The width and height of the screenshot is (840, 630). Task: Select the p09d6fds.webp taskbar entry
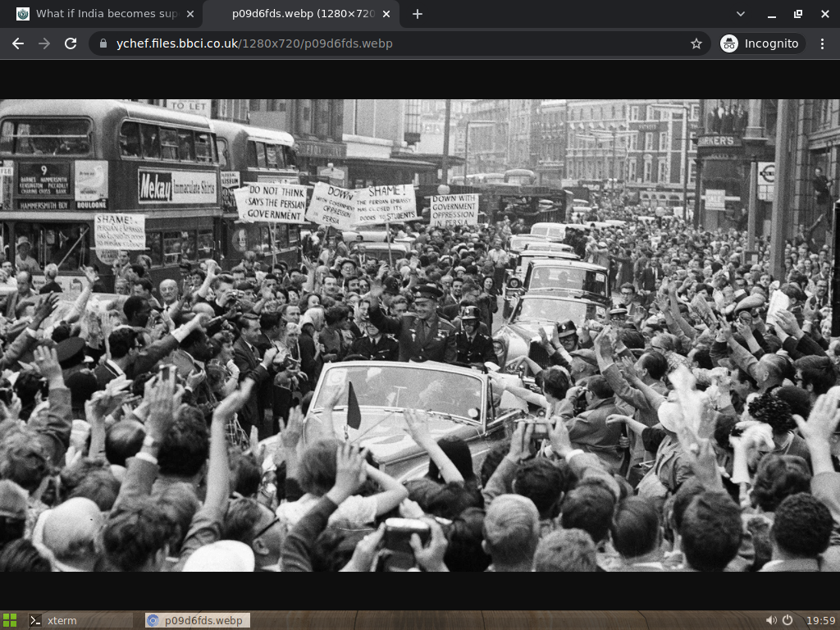pos(197,620)
